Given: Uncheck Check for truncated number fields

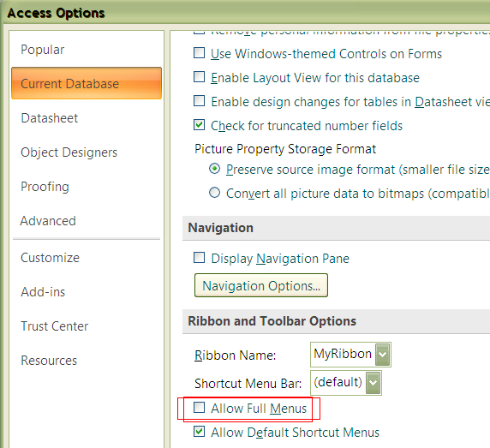Looking at the screenshot, I should click(x=199, y=125).
